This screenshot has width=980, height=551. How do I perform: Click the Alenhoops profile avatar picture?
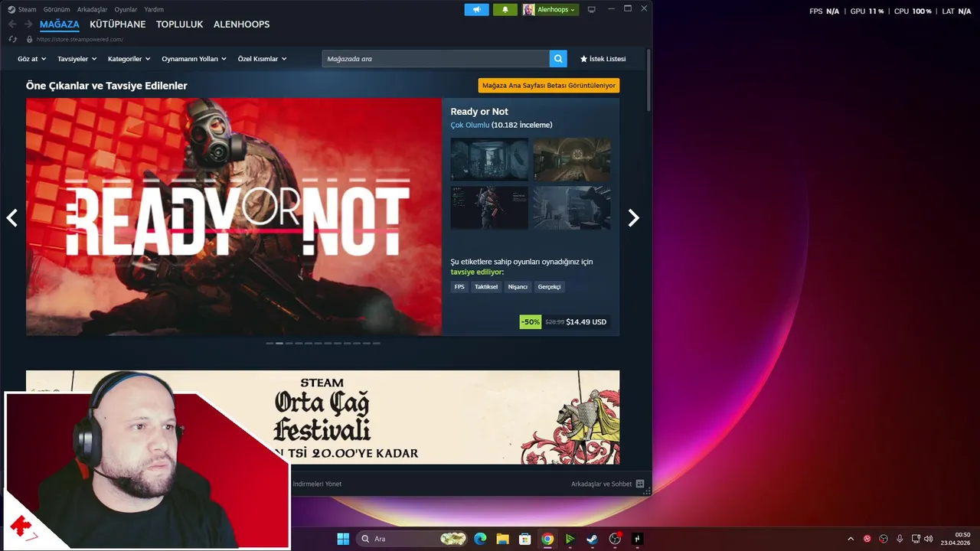(529, 10)
